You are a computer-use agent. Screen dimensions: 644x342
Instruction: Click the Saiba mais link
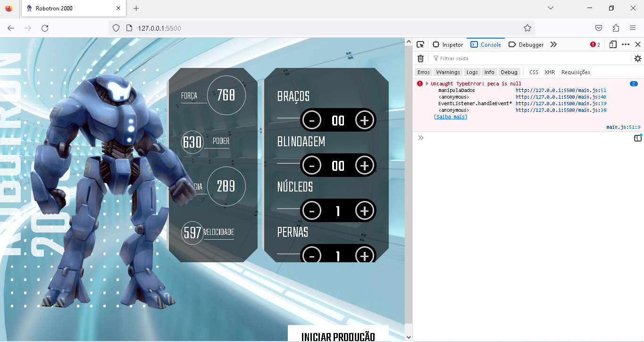coord(451,117)
